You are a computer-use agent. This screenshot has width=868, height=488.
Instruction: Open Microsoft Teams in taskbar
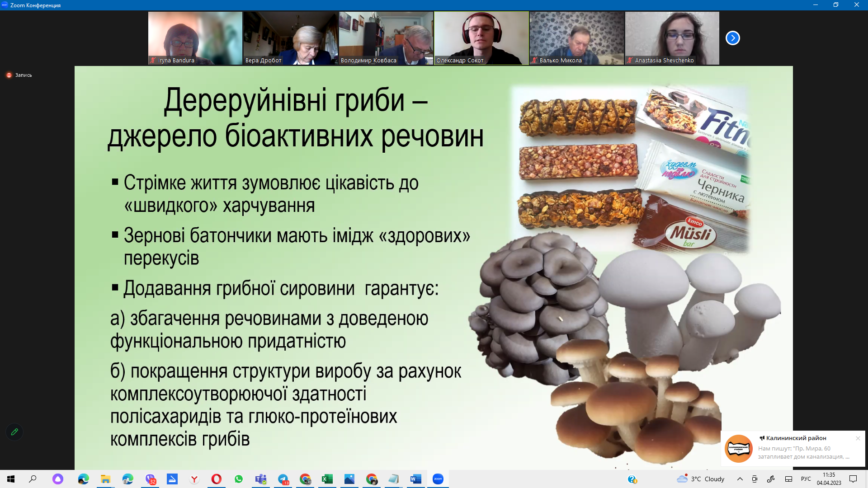pos(261,479)
